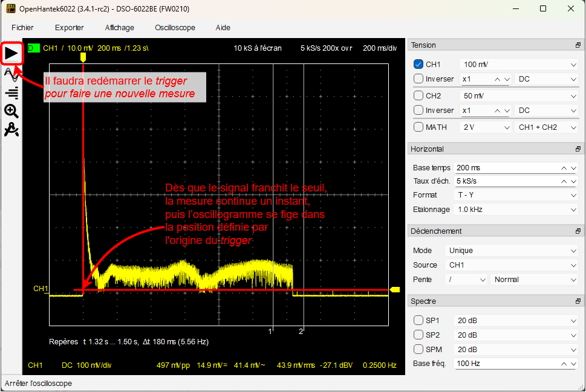586x392 pixels.
Task: Open the Exporter menu
Action: (69, 28)
